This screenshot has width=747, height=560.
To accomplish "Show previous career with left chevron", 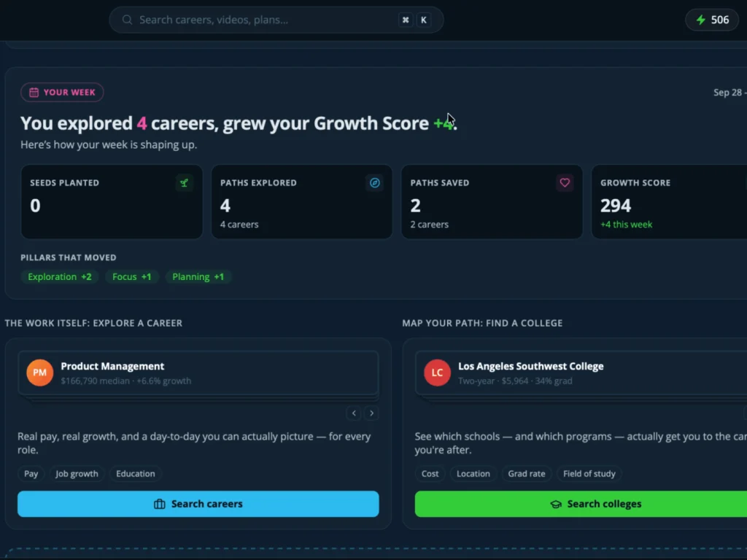I will tap(354, 413).
